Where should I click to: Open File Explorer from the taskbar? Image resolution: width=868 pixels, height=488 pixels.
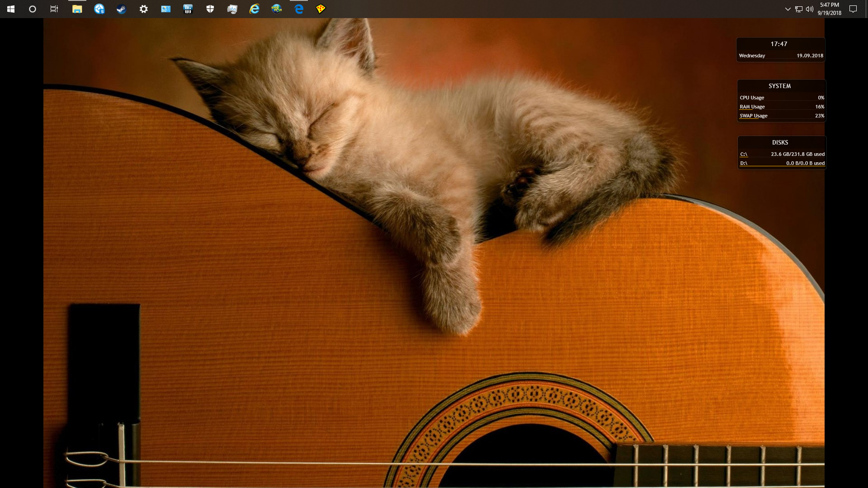point(77,9)
